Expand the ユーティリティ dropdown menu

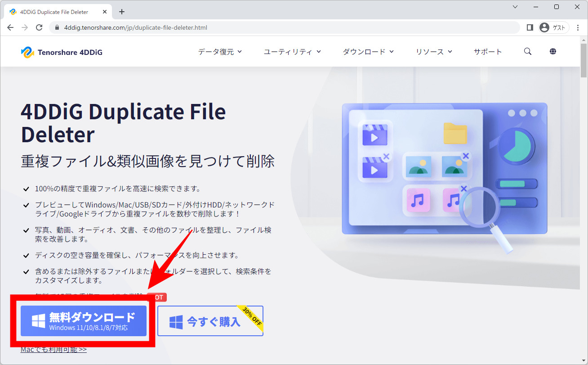point(292,51)
